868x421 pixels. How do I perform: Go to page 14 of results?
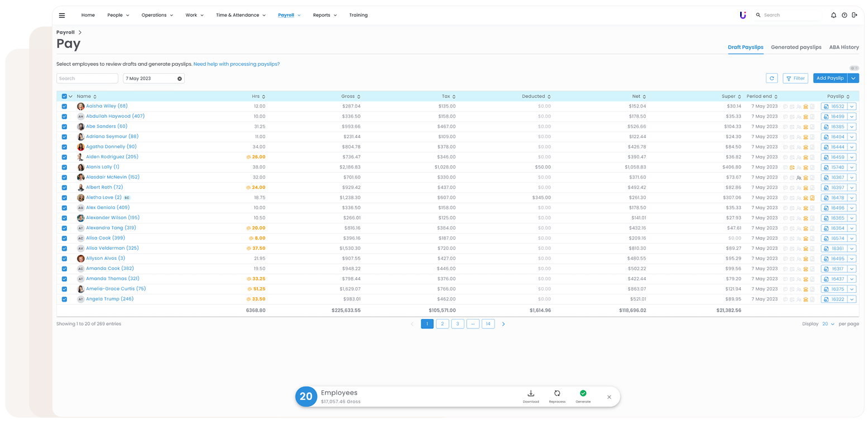(488, 324)
